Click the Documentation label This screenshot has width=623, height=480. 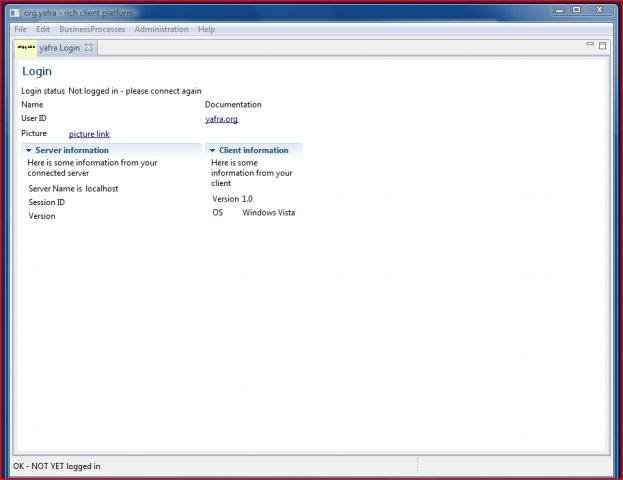click(233, 105)
